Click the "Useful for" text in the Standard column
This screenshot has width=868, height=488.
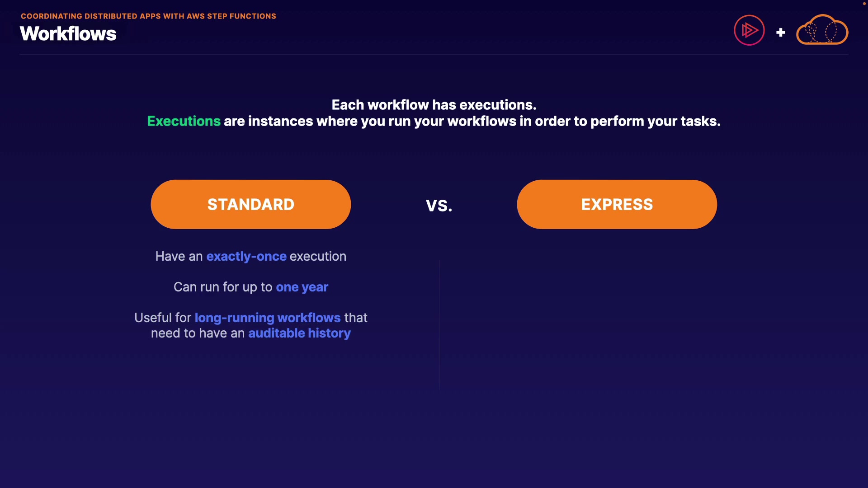163,318
